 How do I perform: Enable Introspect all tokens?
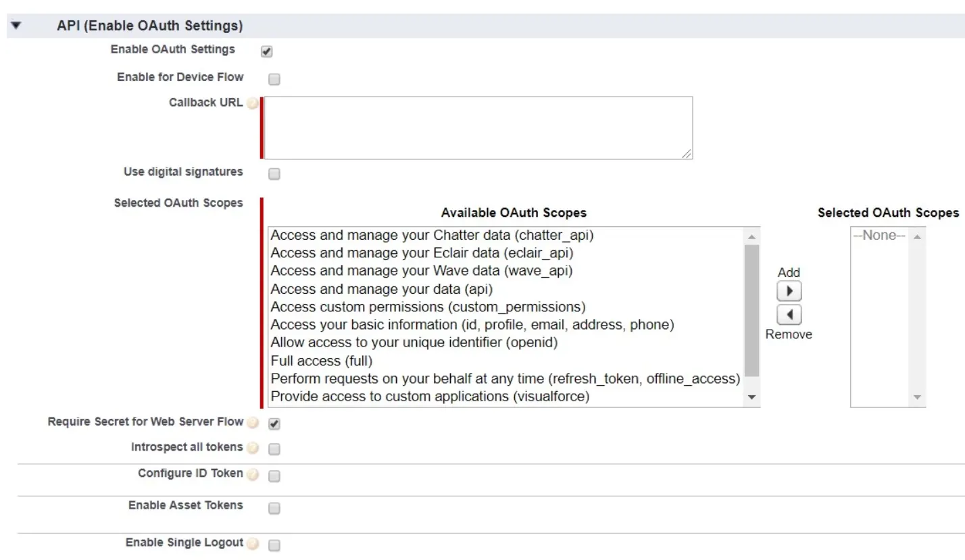point(273,449)
